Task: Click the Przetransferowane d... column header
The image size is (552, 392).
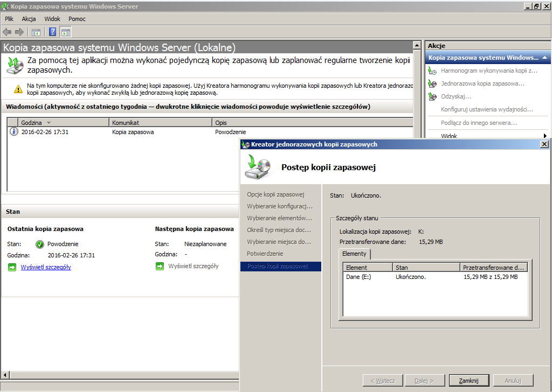Action: [x=494, y=268]
